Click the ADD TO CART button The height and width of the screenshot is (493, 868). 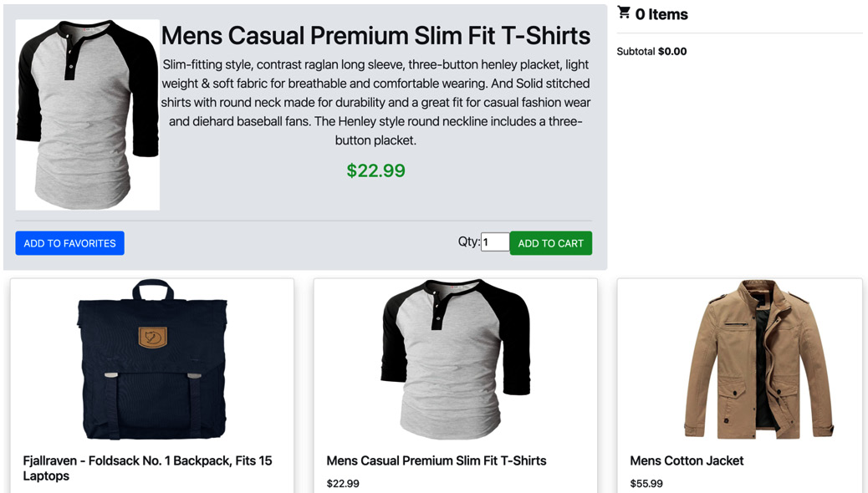point(550,242)
